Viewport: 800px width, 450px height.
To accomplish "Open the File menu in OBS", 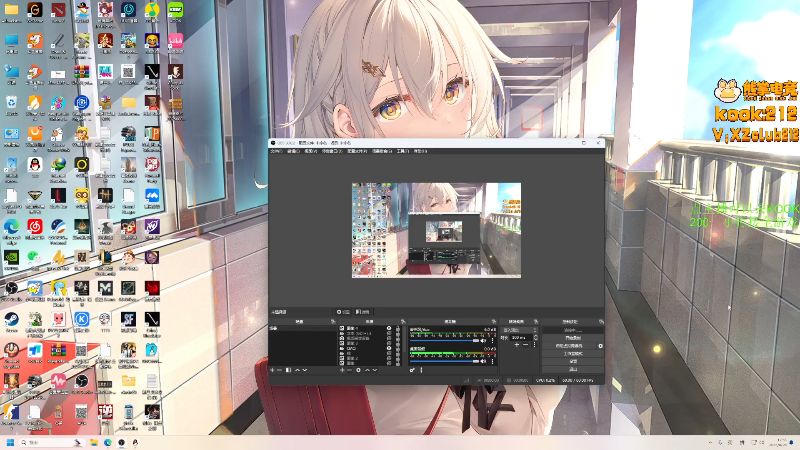I will 277,151.
